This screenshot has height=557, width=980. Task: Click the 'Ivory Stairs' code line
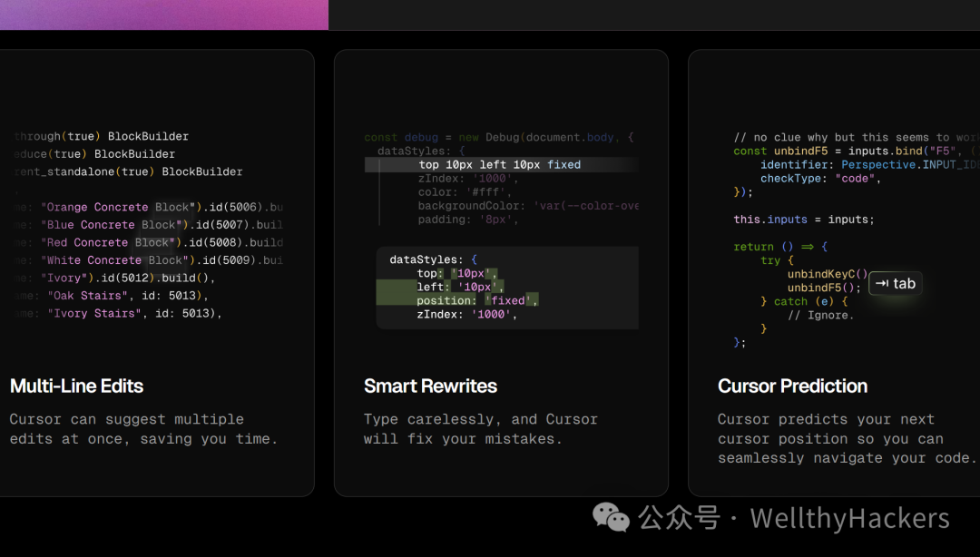(x=118, y=313)
